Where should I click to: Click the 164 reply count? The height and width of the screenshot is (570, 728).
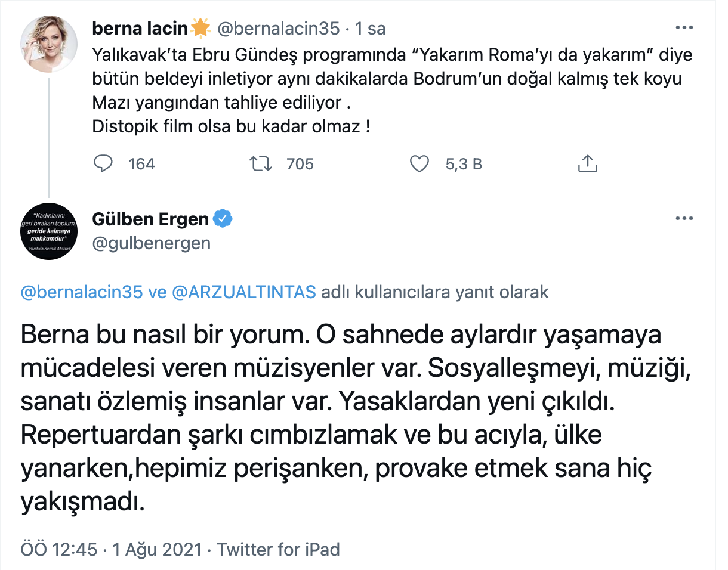pos(141,163)
